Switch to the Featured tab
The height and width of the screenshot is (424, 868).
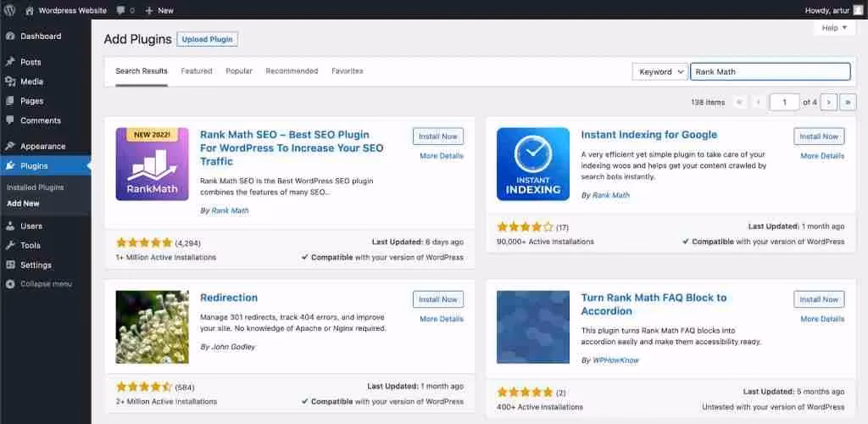point(197,71)
